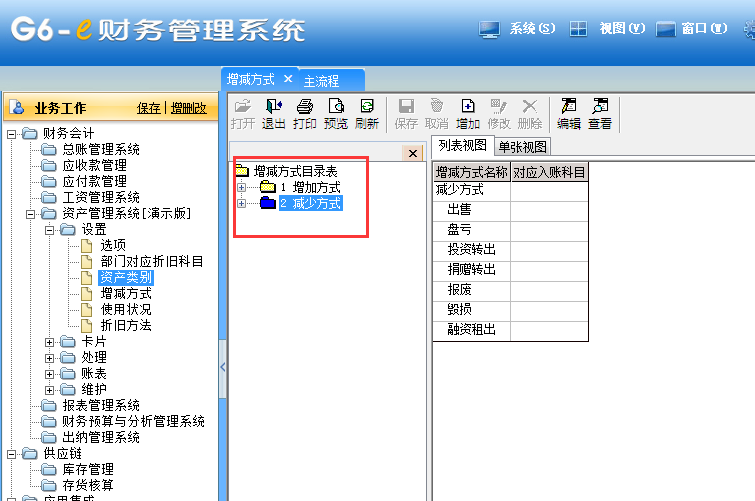Click the 打印 (Print) toolbar icon
Image resolution: width=755 pixels, height=501 pixels.
tap(305, 113)
